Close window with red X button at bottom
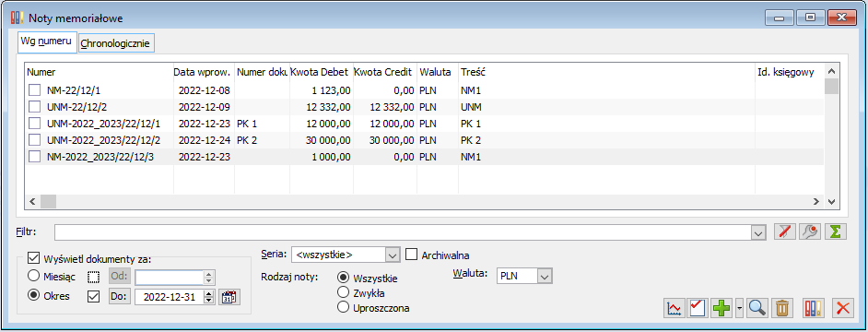The image size is (868, 332). pyautogui.click(x=842, y=308)
